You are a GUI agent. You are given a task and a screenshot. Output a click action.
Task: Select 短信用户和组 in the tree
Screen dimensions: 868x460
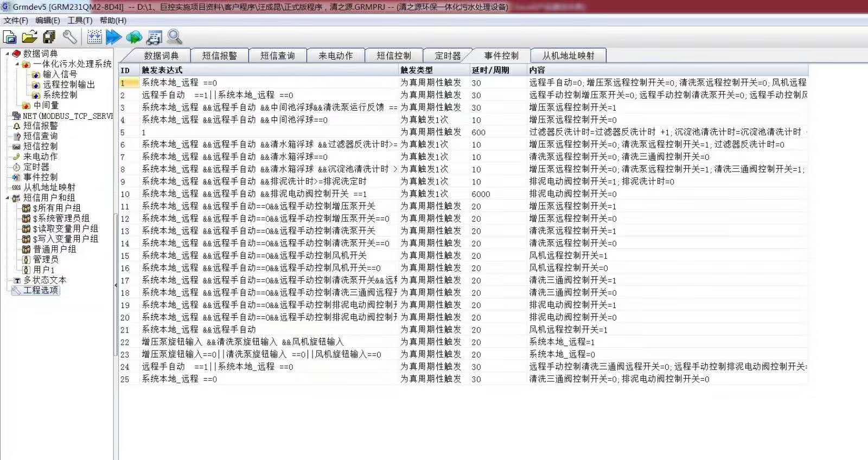tap(49, 198)
